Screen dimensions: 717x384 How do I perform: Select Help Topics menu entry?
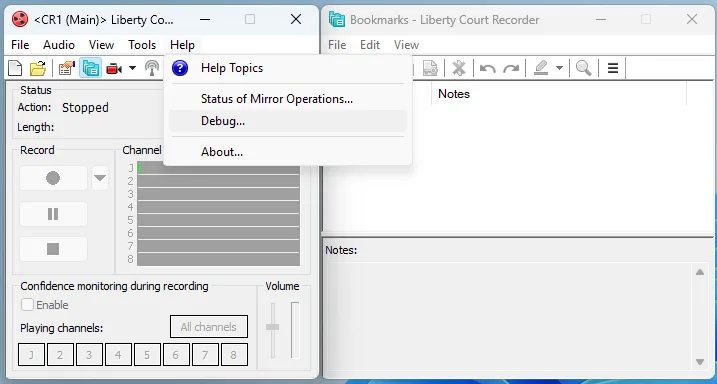[x=288, y=68]
